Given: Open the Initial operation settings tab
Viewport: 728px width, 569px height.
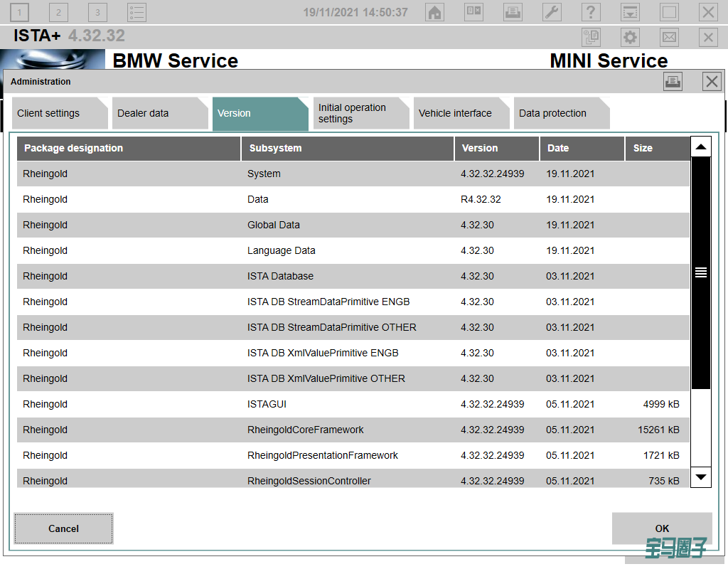Looking at the screenshot, I should 360,113.
